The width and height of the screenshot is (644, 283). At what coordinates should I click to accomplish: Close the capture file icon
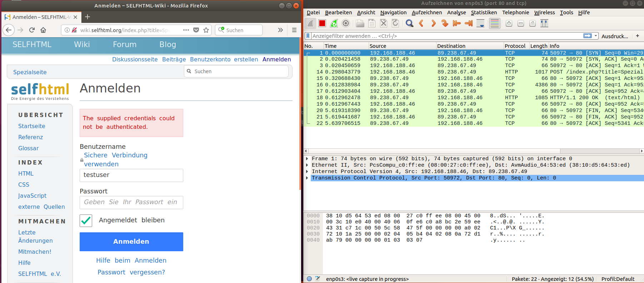[384, 24]
